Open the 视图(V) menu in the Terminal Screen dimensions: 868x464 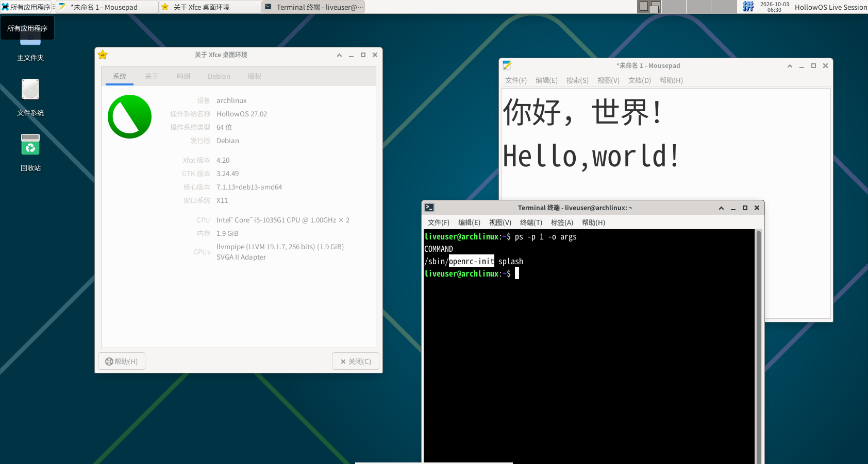(500, 222)
